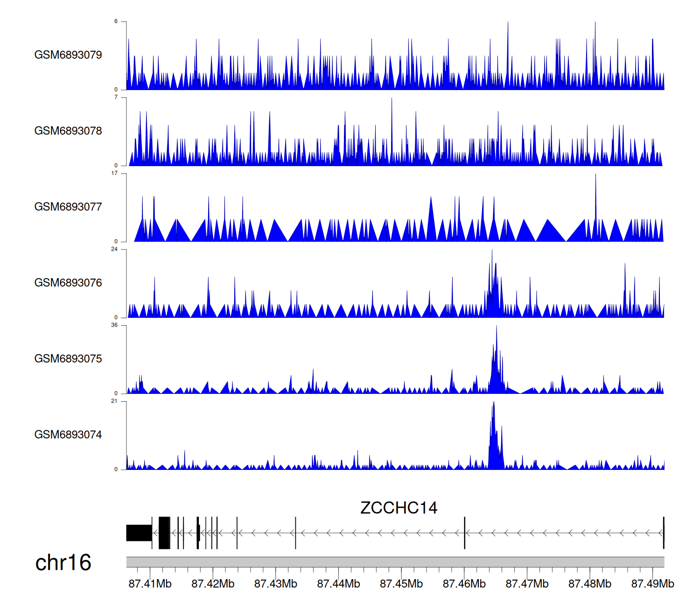The image size is (700, 616).
Task: Click the 87.45Mb axis label
Action: point(401,584)
